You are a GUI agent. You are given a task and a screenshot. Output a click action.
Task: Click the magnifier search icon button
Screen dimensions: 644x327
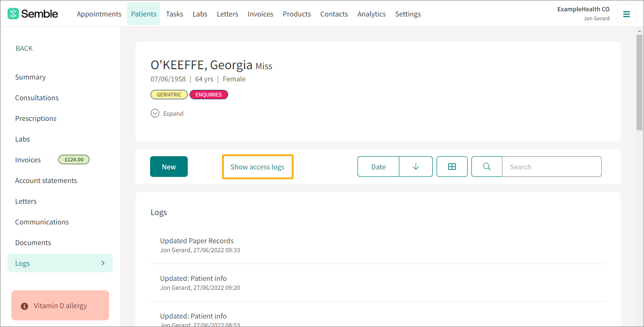coord(487,167)
